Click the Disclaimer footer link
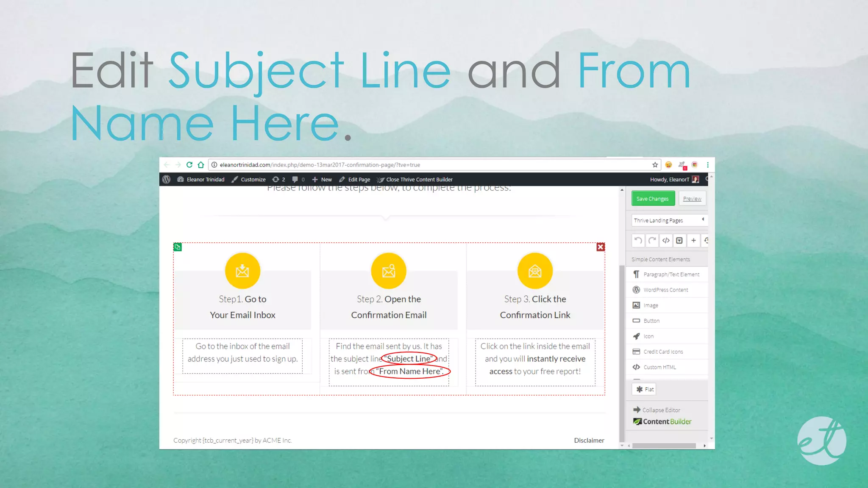The height and width of the screenshot is (488, 868). pos(589,441)
